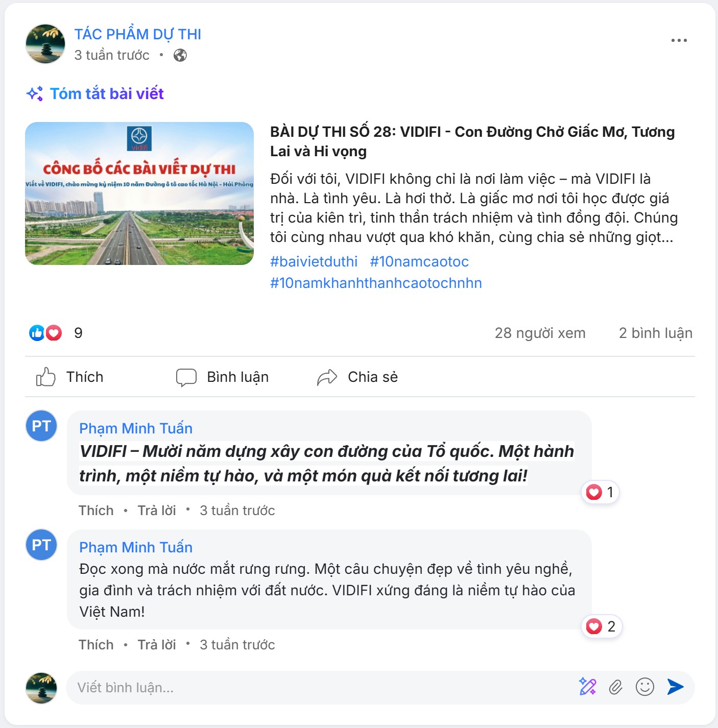Open the magic pen AI writing icon
Screen dimensions: 718x728
[x=587, y=687]
